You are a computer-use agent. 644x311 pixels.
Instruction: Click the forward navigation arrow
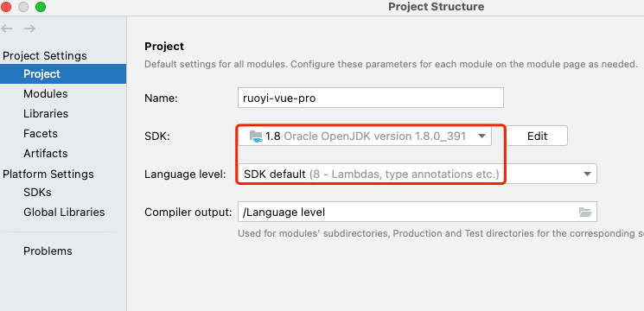[29, 29]
